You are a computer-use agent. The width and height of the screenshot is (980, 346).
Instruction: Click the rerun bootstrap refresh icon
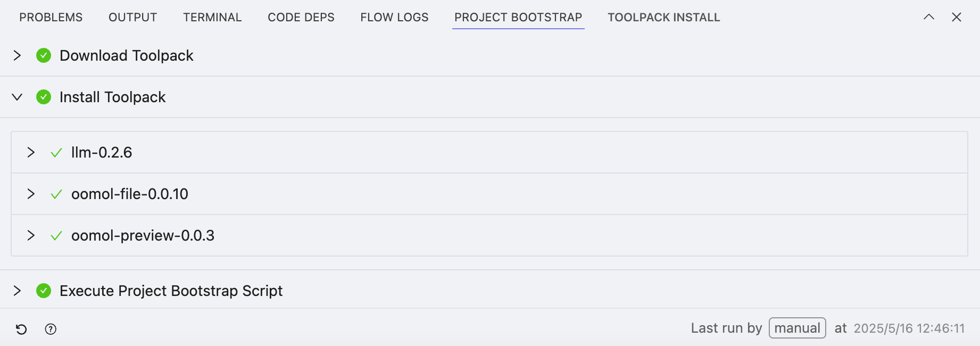[x=21, y=329]
